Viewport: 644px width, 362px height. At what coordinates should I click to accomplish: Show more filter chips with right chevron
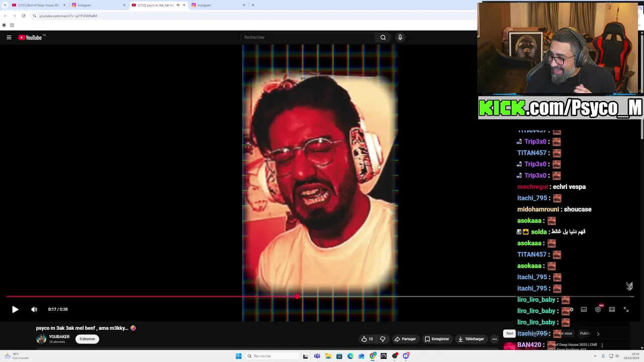tap(598, 333)
